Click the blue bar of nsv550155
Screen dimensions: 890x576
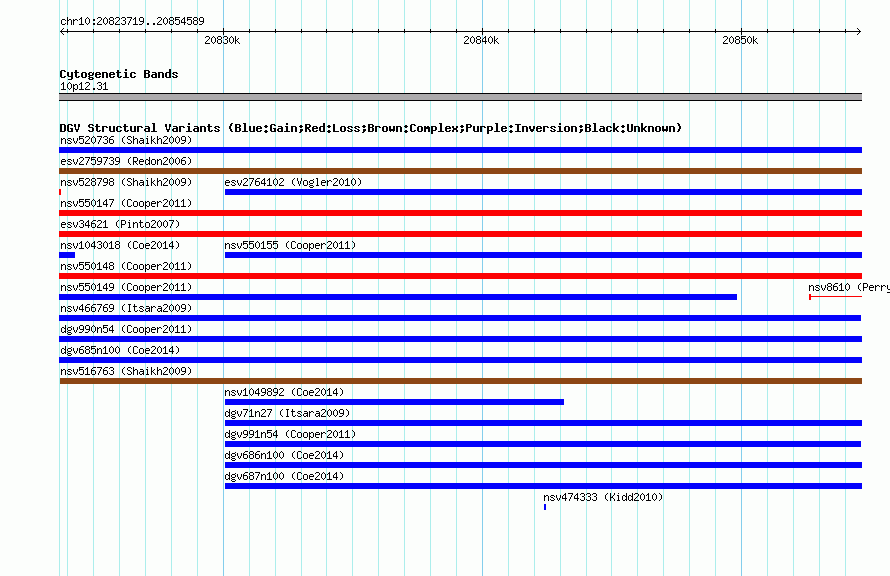tap(543, 255)
